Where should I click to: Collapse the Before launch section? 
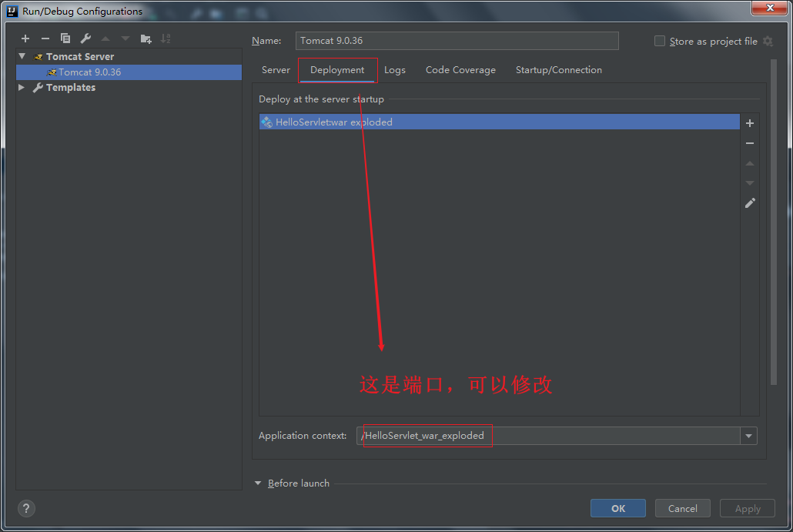[x=258, y=483]
